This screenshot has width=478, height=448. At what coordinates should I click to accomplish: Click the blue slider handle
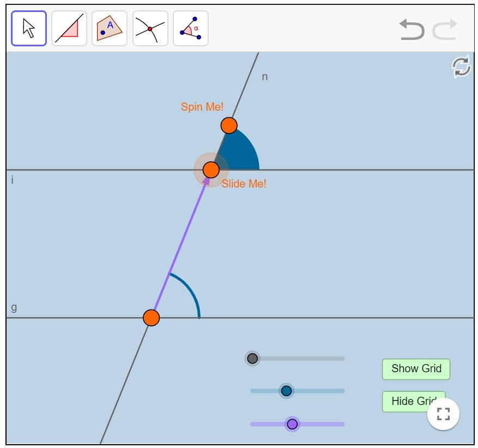pyautogui.click(x=286, y=391)
